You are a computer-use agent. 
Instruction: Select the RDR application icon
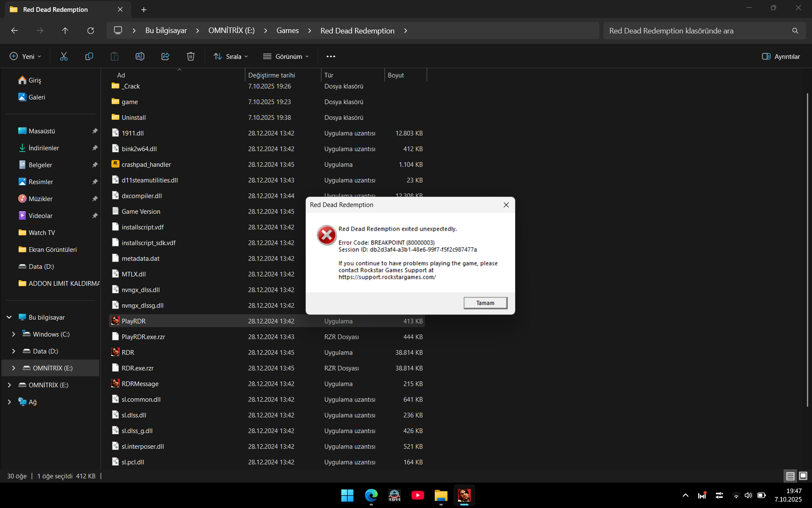(115, 352)
